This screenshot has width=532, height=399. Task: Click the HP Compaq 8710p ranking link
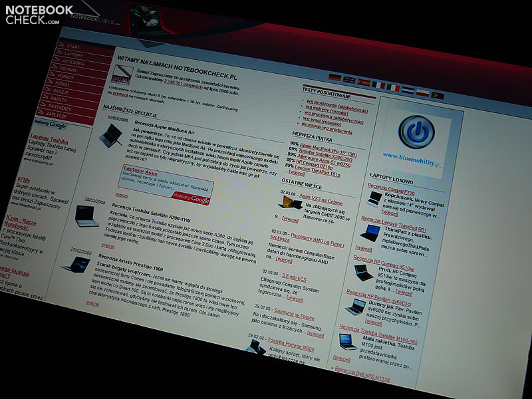coord(314,164)
